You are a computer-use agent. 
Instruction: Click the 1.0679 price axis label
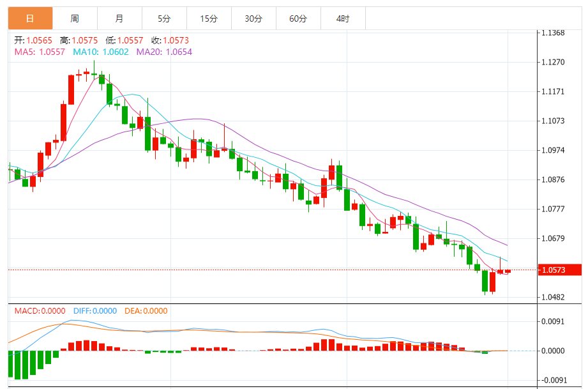(553, 239)
